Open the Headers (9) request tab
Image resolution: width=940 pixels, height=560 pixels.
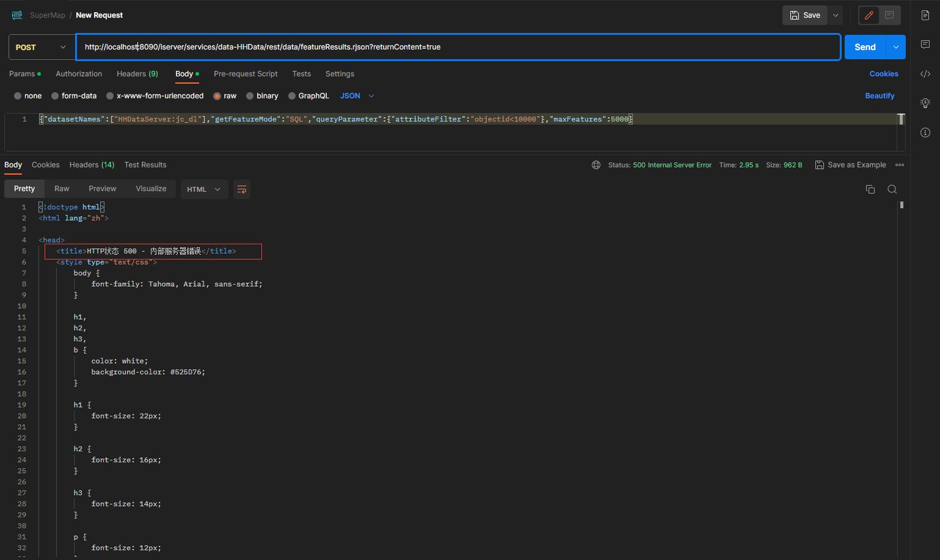click(x=137, y=74)
